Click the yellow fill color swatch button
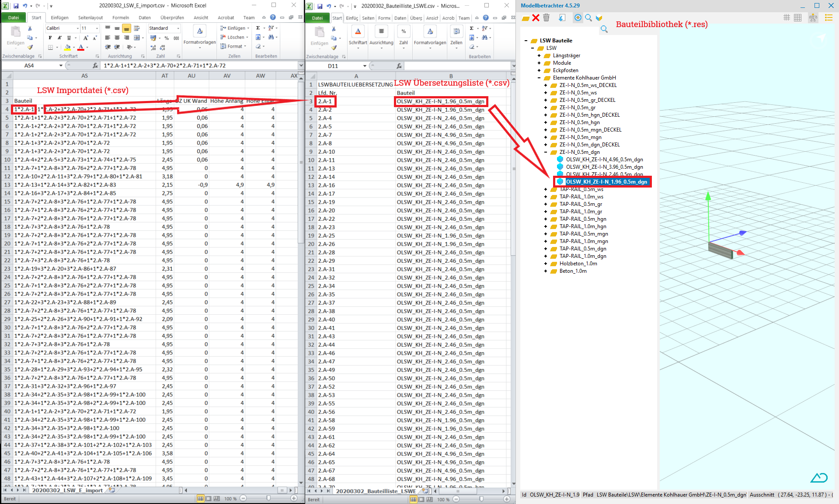Viewport: 839px width, 504px height. [x=68, y=47]
